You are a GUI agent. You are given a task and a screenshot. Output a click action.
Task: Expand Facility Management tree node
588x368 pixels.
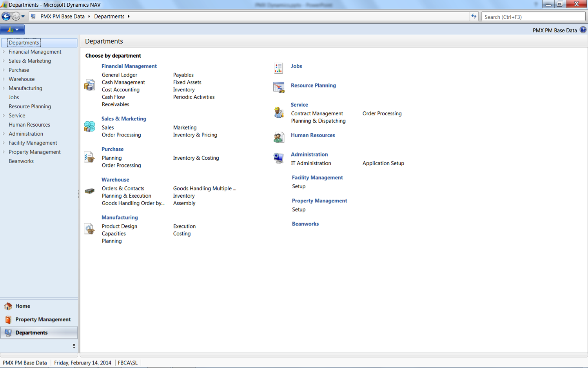(4, 143)
